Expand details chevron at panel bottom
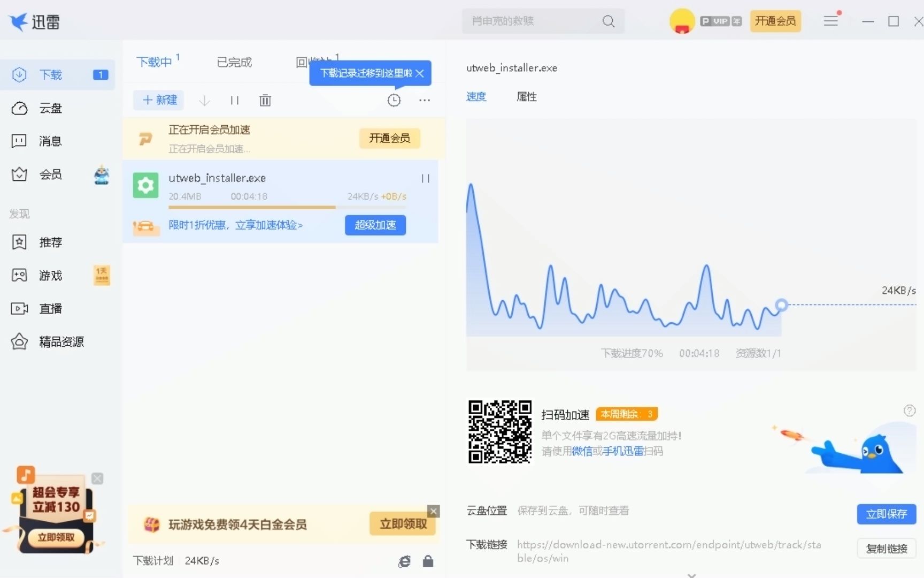The width and height of the screenshot is (924, 578). click(691, 575)
